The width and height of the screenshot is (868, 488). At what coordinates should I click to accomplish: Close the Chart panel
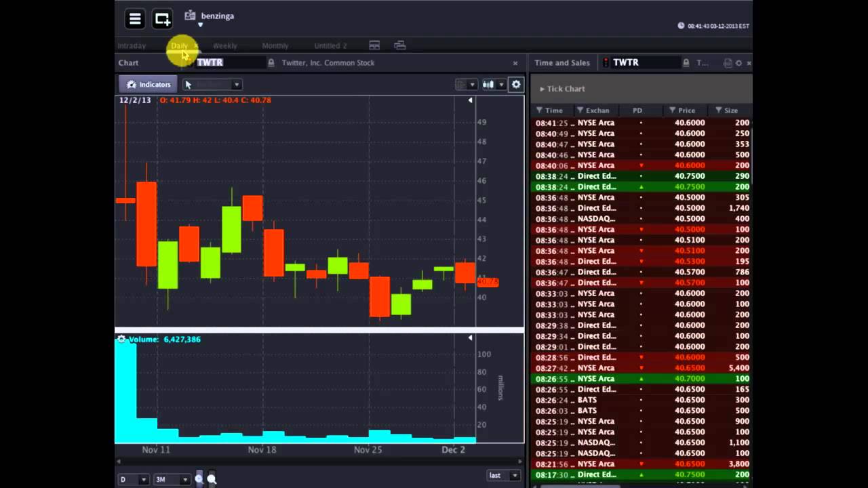click(x=515, y=63)
